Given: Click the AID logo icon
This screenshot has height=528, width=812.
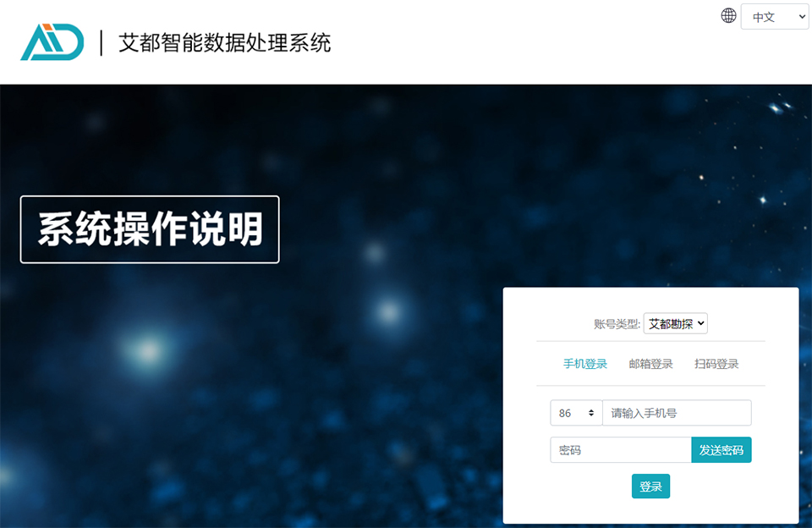Looking at the screenshot, I should [x=52, y=41].
